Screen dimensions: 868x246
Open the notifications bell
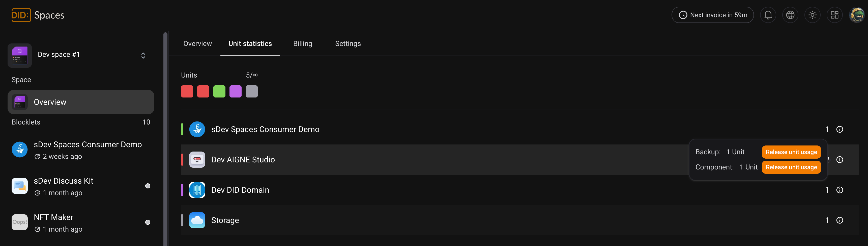pos(768,15)
